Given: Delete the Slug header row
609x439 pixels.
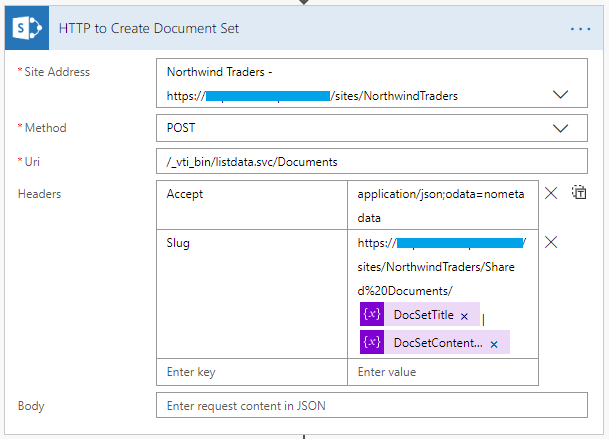Looking at the screenshot, I should [551, 241].
